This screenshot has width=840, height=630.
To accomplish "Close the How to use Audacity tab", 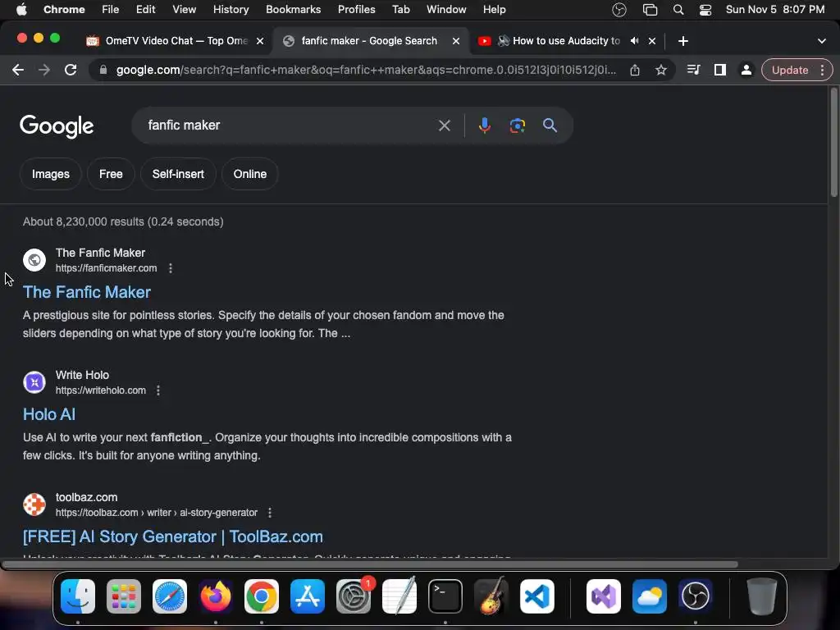I will [652, 41].
